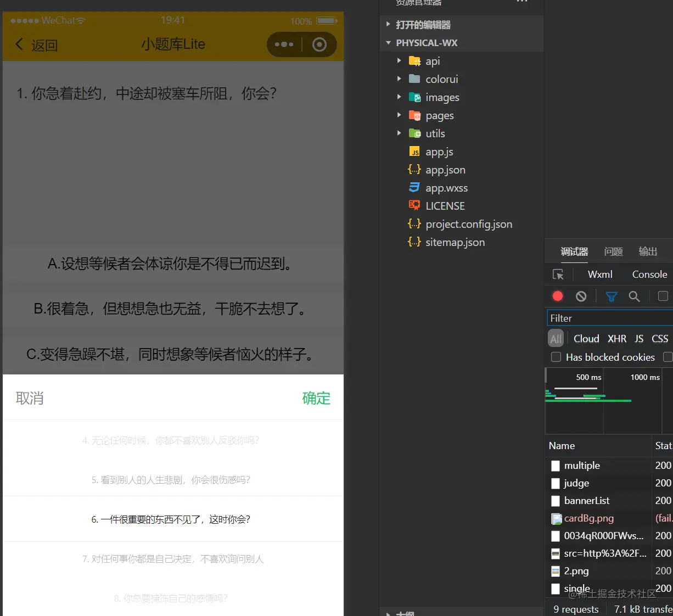
Task: Filter requests by XHR type
Action: click(x=617, y=338)
